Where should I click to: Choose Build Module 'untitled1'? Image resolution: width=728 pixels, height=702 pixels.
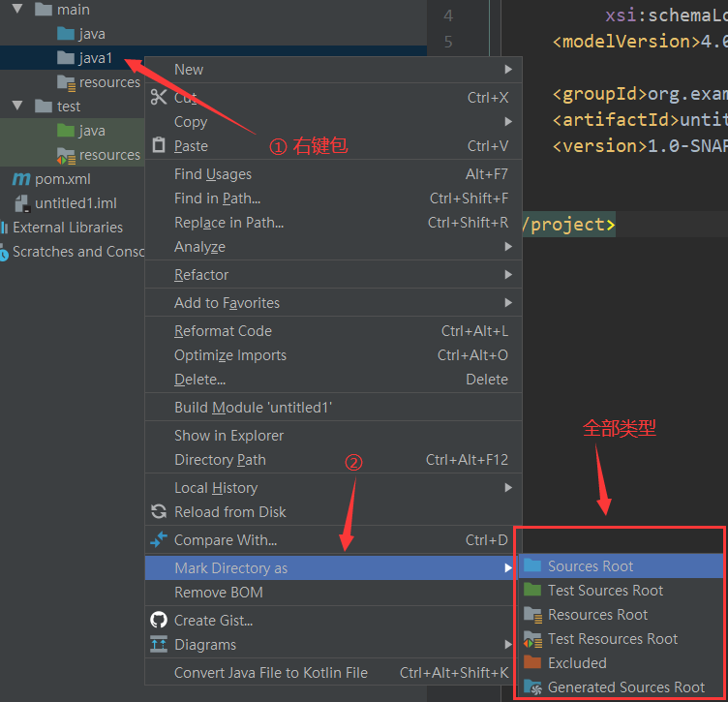333,408
